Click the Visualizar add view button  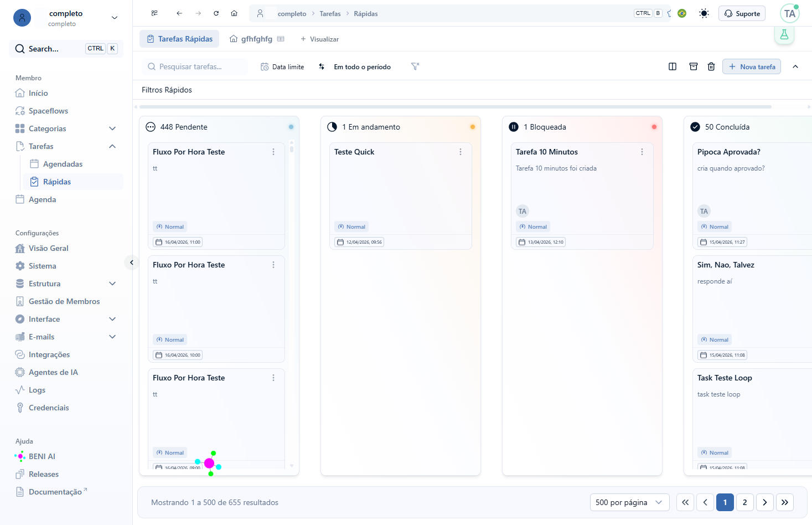(319, 39)
